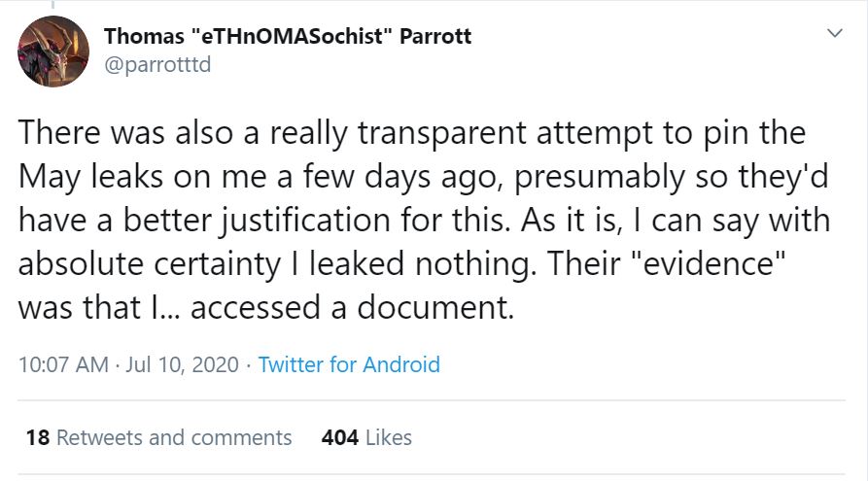868x481 pixels.
Task: Open the Likes label
Action: click(x=389, y=437)
